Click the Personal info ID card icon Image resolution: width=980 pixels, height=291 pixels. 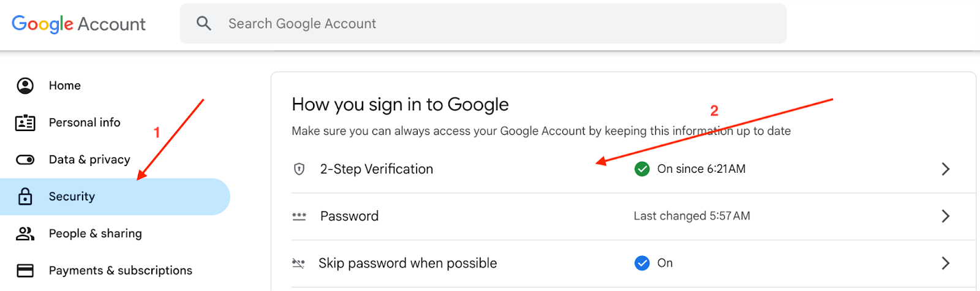pos(25,123)
